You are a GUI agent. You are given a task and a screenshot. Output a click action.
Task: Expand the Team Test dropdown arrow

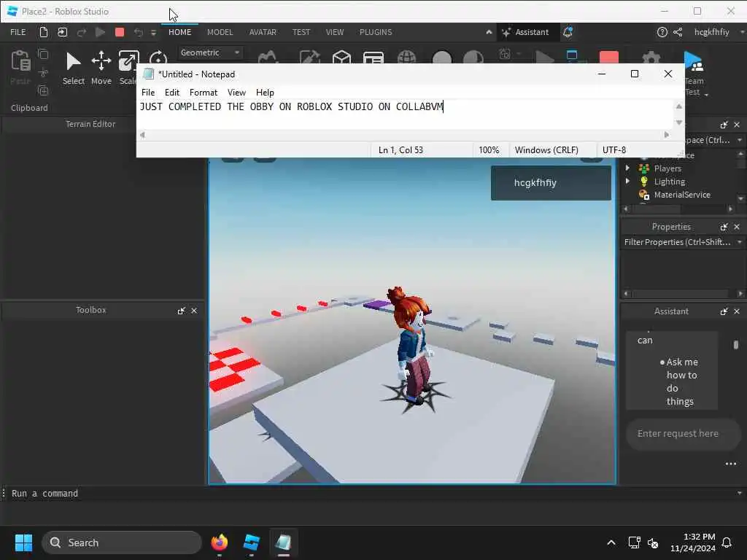(706, 94)
